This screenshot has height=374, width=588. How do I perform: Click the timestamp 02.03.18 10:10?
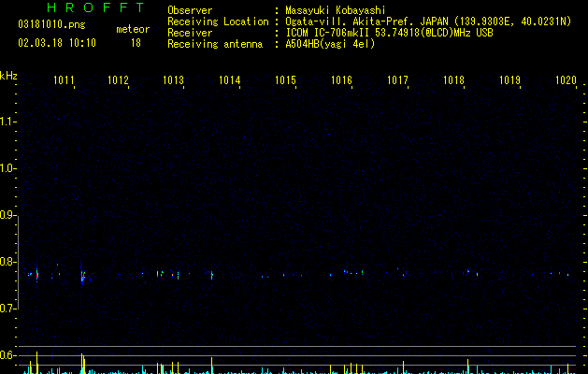click(57, 43)
